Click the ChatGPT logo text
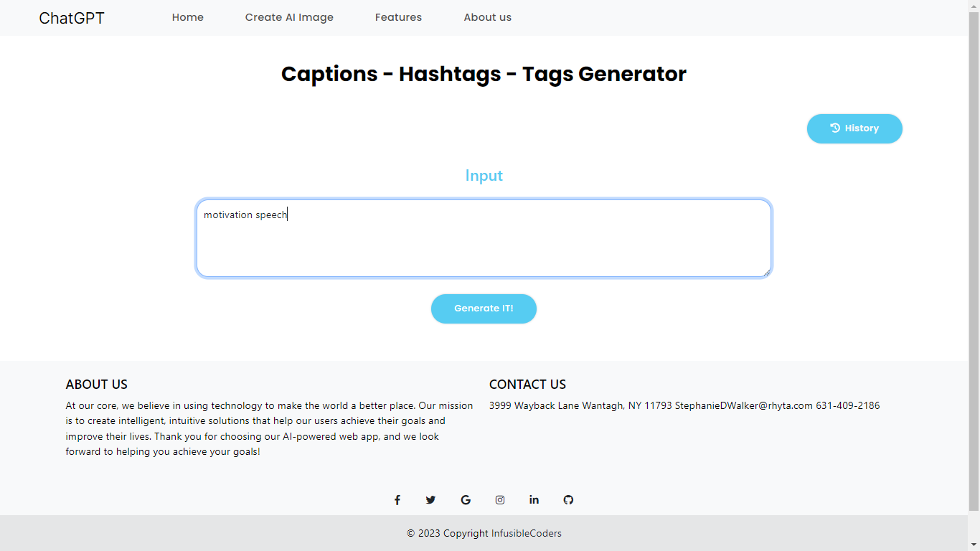The image size is (980, 551). click(x=71, y=17)
